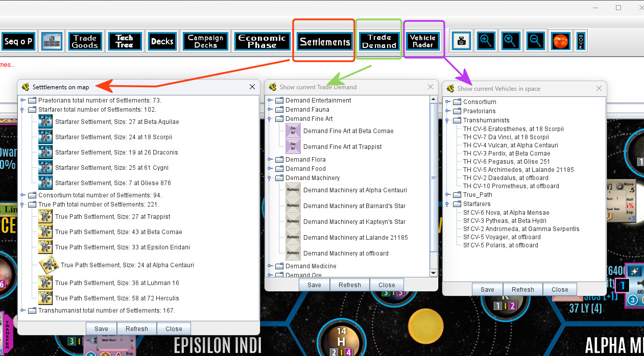This screenshot has width=644, height=356.
Task: Open the zoom select magnifier with arrow
Action: (510, 41)
